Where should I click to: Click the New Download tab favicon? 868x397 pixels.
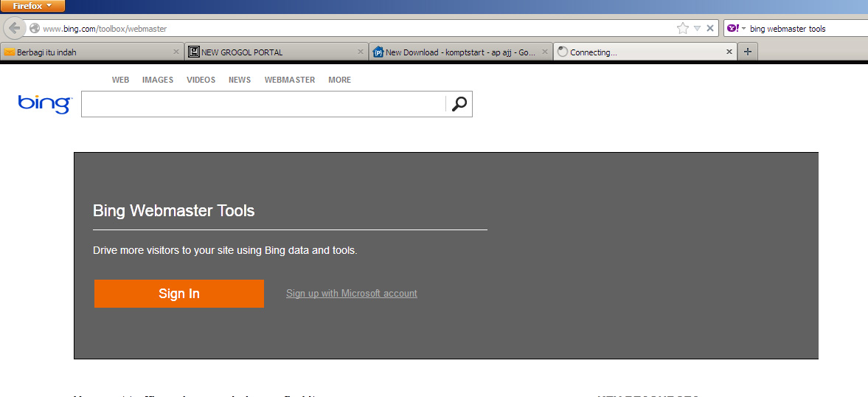[x=378, y=52]
